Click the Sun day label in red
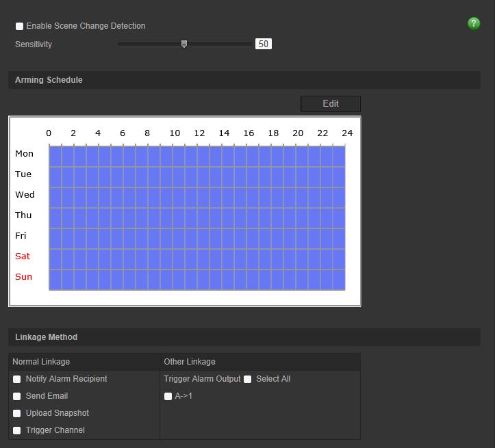This screenshot has width=495, height=448. click(24, 277)
